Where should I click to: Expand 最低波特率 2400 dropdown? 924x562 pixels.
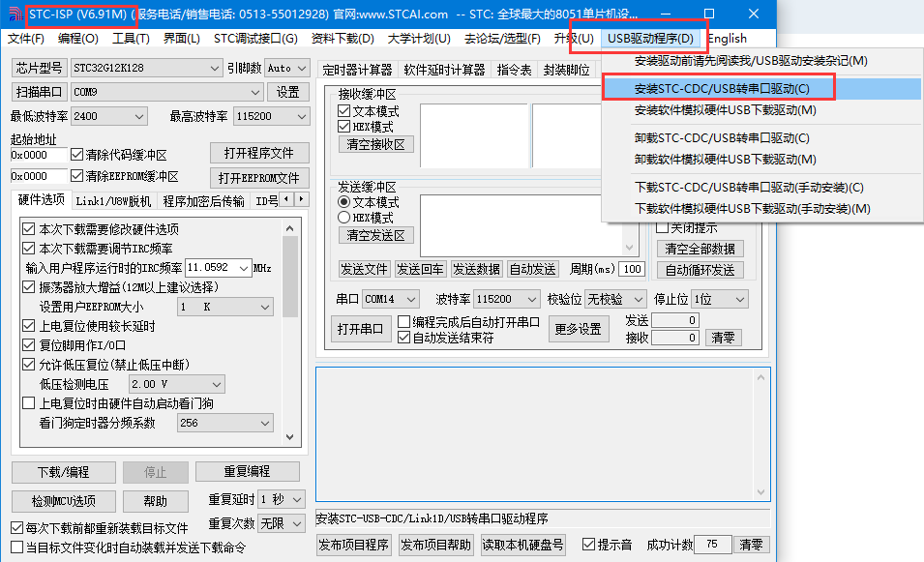tap(139, 117)
